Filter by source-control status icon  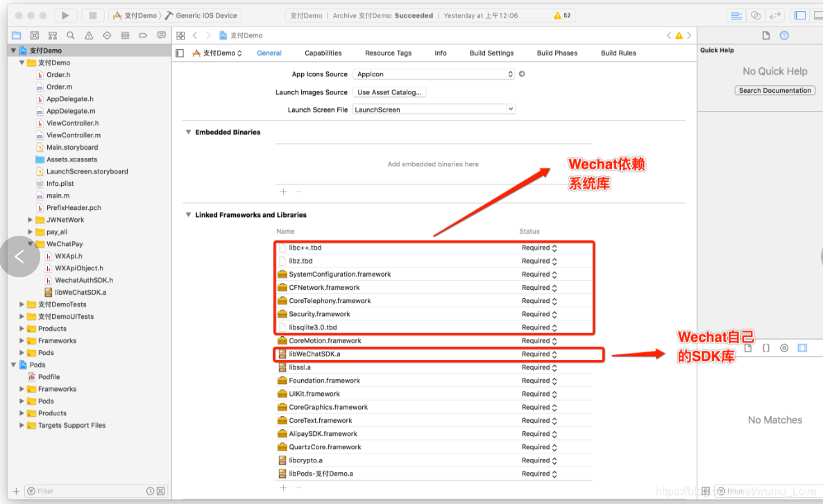point(160,491)
